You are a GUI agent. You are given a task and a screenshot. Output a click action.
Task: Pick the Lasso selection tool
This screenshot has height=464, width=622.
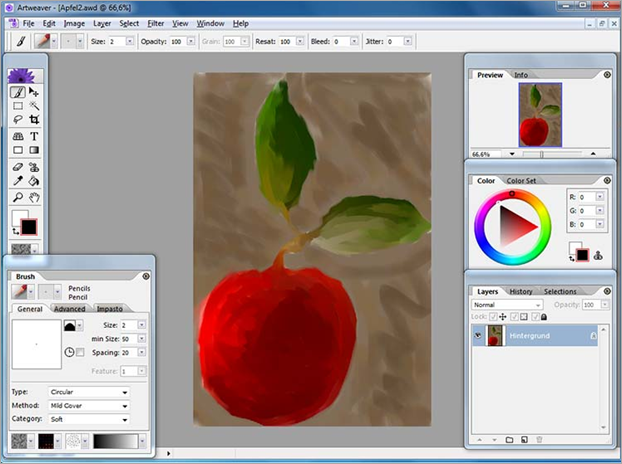[18, 120]
